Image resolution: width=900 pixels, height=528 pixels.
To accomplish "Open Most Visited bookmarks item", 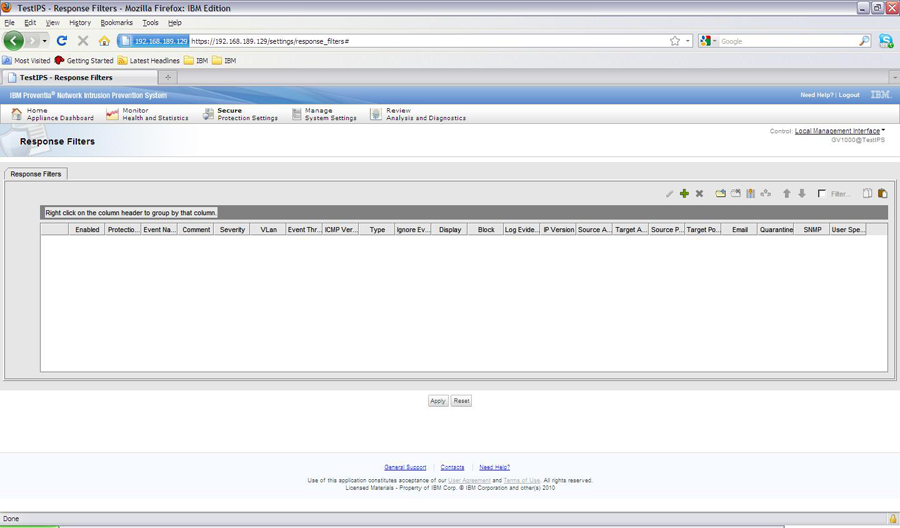I will [26, 60].
